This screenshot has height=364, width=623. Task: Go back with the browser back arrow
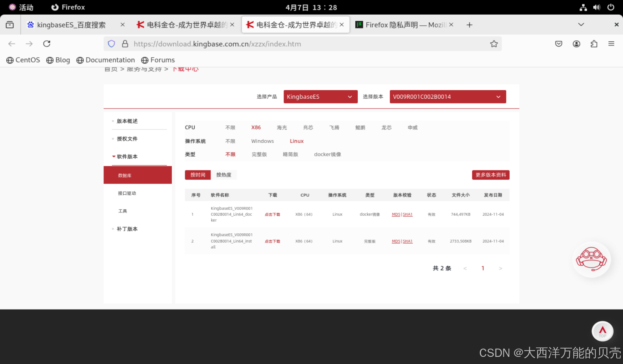click(12, 44)
